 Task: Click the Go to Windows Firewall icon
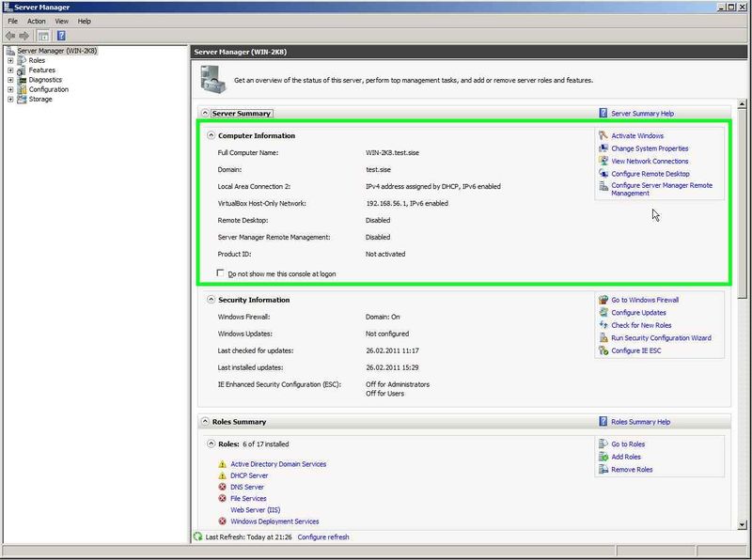pyautogui.click(x=603, y=300)
